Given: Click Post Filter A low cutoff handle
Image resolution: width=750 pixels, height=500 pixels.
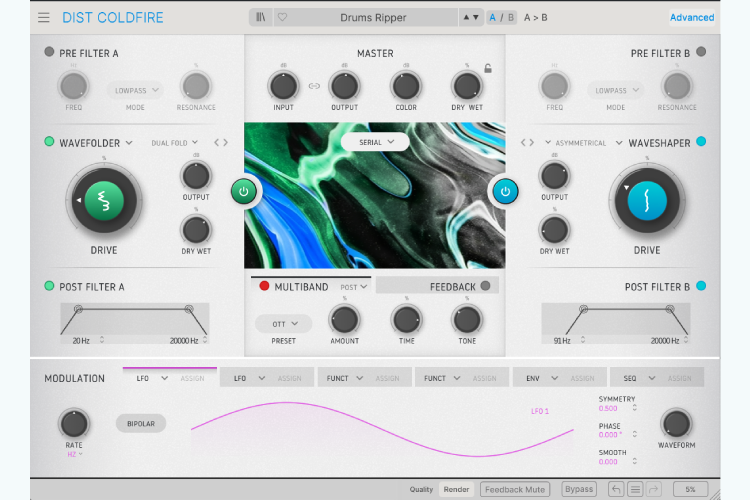Looking at the screenshot, I should click(78, 309).
